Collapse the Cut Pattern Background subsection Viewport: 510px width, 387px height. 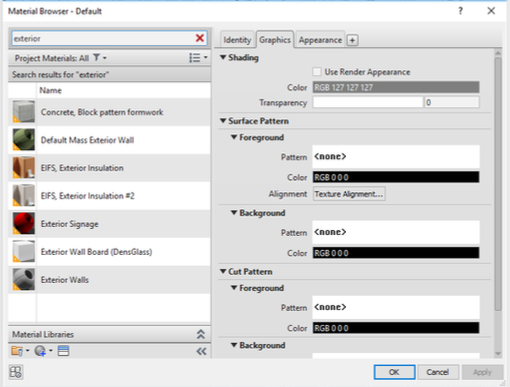tap(234, 345)
